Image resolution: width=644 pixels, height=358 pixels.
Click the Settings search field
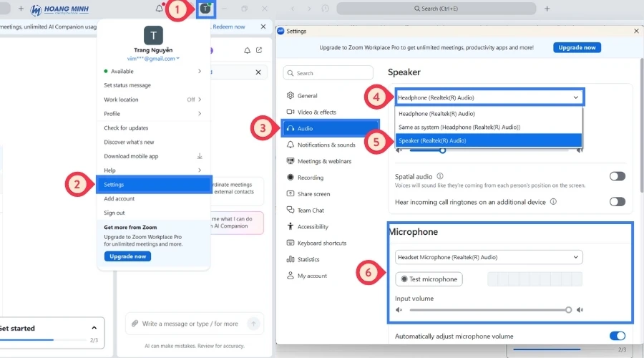328,73
